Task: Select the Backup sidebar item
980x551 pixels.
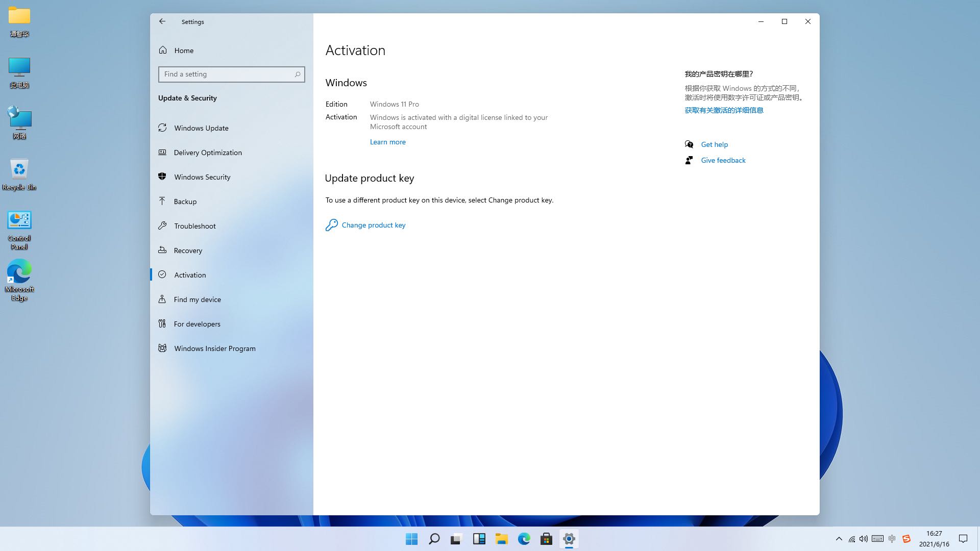Action: (185, 202)
